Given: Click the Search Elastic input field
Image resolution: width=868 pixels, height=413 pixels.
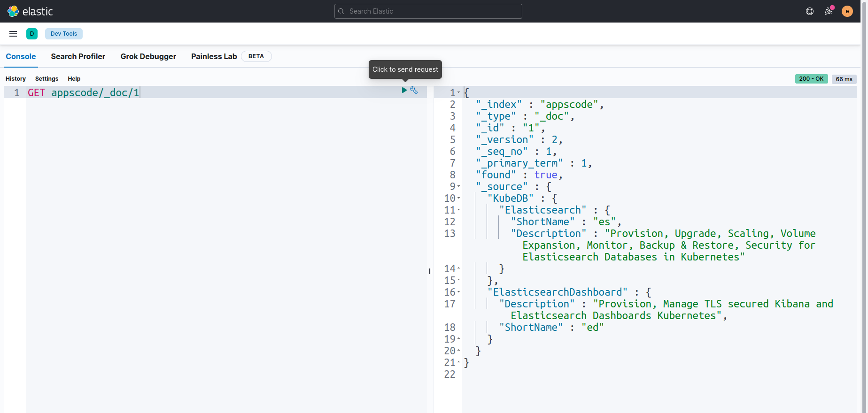Looking at the screenshot, I should pos(428,11).
